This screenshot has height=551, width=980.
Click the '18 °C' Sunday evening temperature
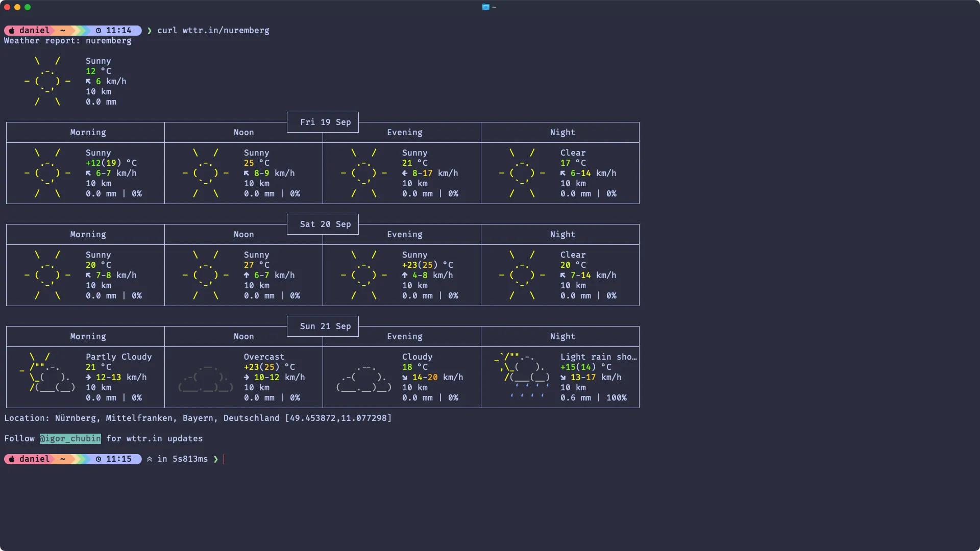[415, 367]
